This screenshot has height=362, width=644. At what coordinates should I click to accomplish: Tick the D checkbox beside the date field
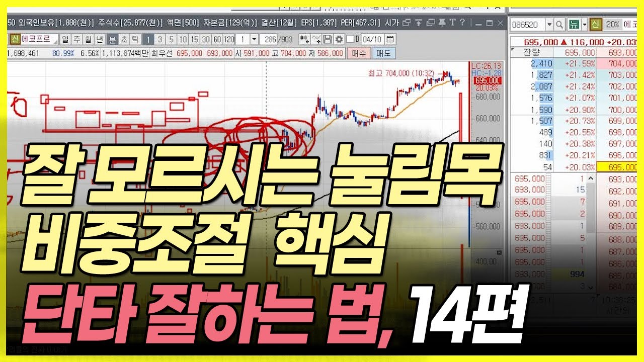pos(350,40)
